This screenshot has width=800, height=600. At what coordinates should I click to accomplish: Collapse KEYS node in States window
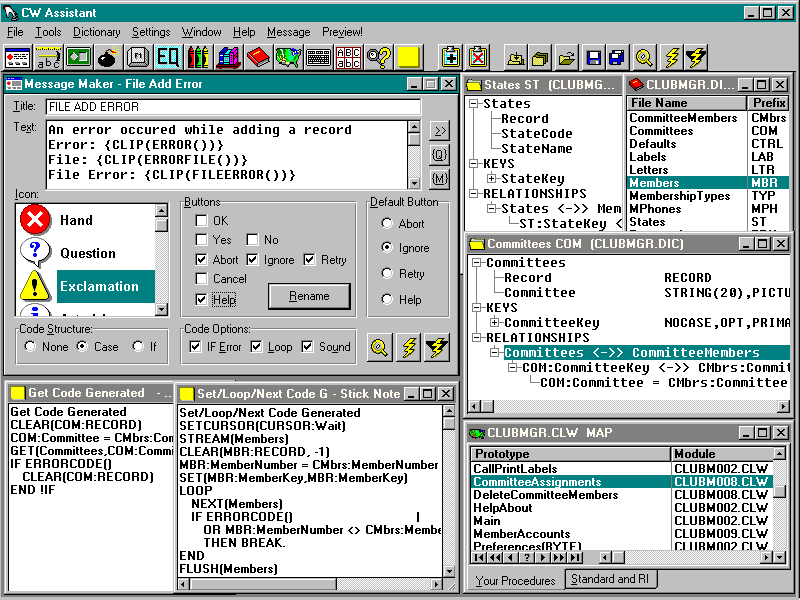point(474,163)
